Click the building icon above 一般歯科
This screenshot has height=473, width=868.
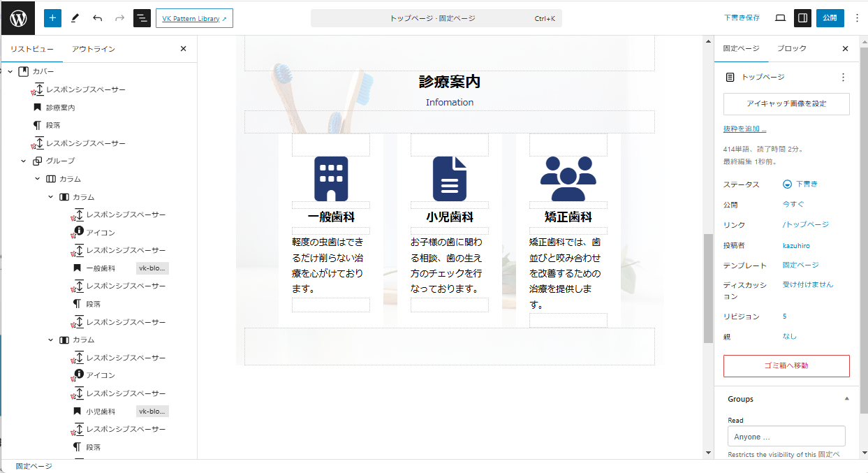click(x=331, y=179)
